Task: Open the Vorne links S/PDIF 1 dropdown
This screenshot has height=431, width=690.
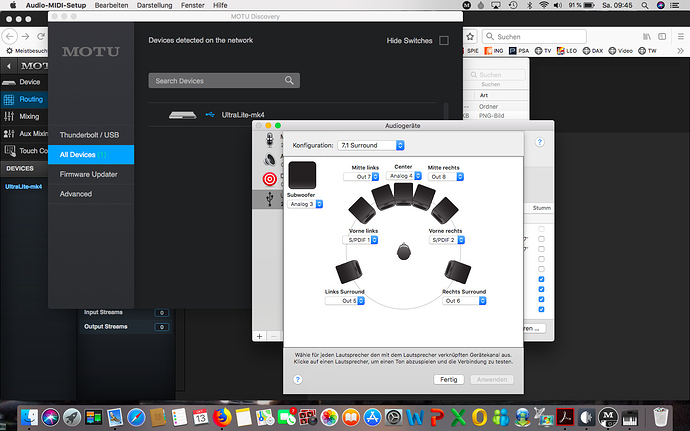Action: click(x=360, y=240)
